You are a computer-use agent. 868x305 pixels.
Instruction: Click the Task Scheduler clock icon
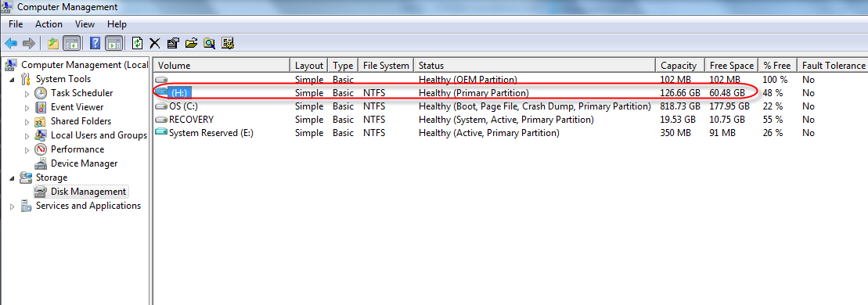point(41,93)
